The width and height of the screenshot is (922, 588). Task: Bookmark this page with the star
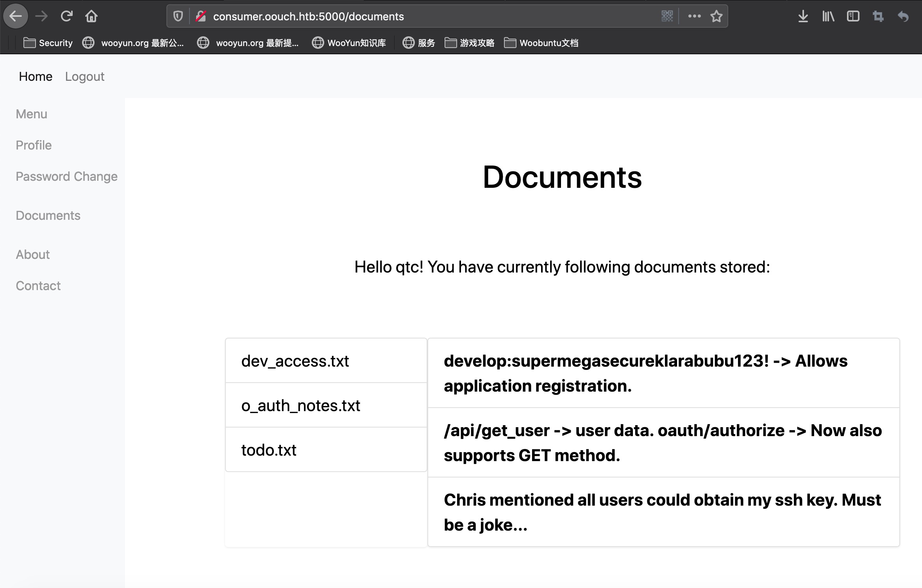(716, 16)
